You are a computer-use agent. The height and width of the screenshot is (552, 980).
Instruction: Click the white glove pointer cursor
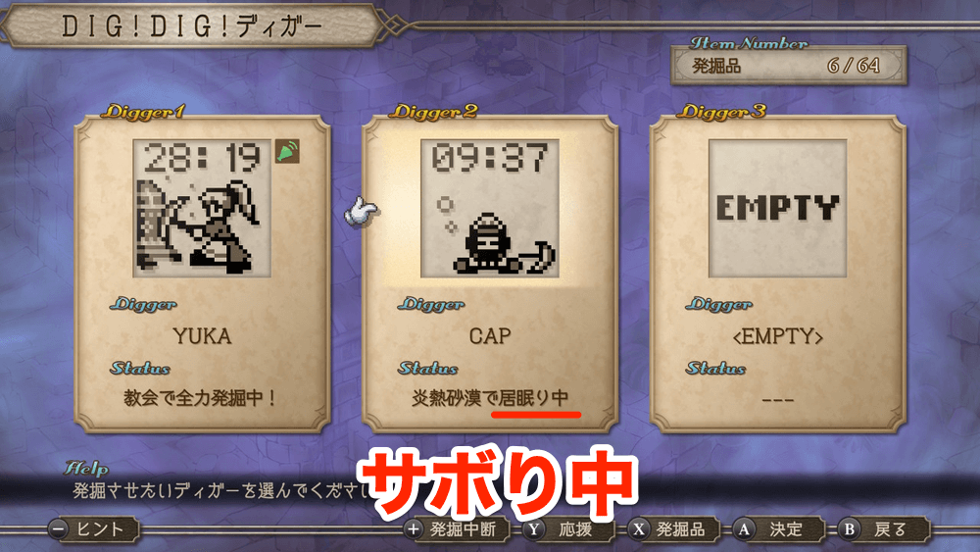361,212
